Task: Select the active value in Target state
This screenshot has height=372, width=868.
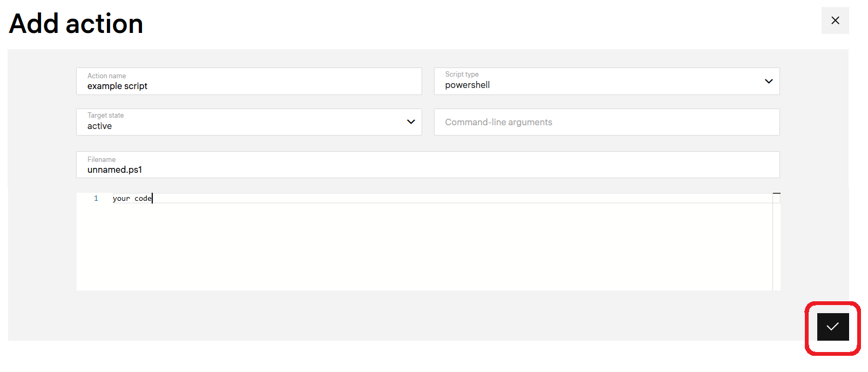Action: point(100,126)
